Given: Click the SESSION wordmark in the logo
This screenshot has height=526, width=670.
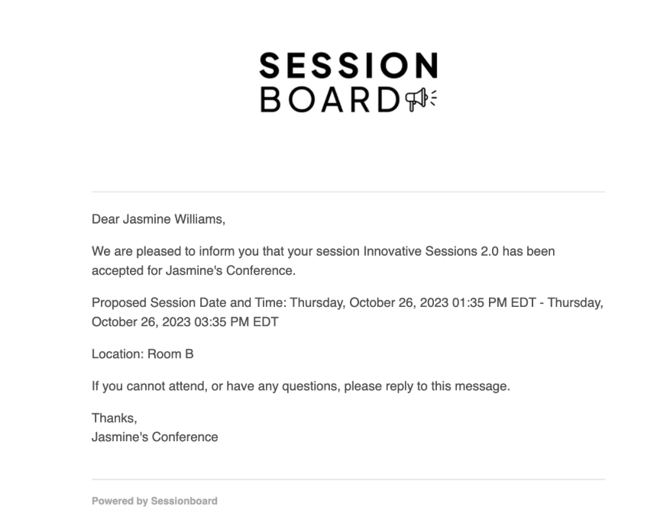Looking at the screenshot, I should pyautogui.click(x=348, y=66).
